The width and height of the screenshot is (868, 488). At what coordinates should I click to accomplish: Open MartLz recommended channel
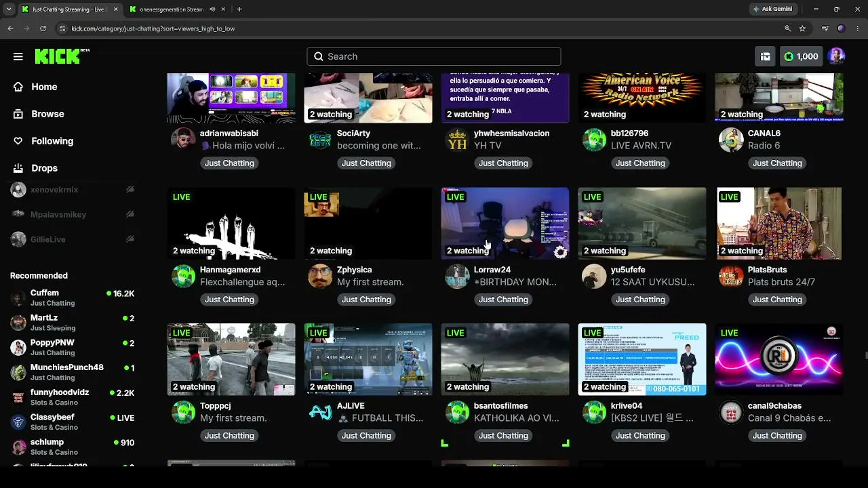[73, 323]
